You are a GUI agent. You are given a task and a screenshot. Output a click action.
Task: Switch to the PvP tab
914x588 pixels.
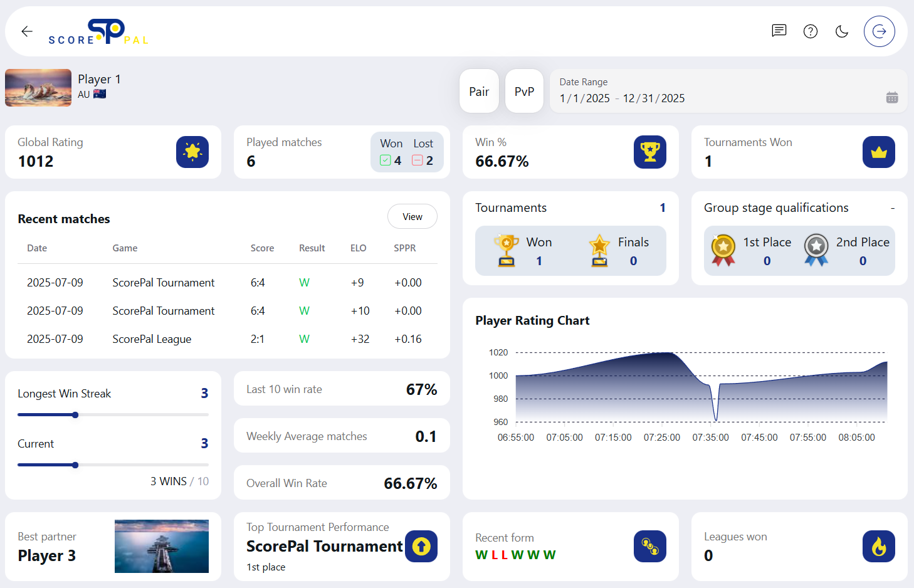(524, 92)
